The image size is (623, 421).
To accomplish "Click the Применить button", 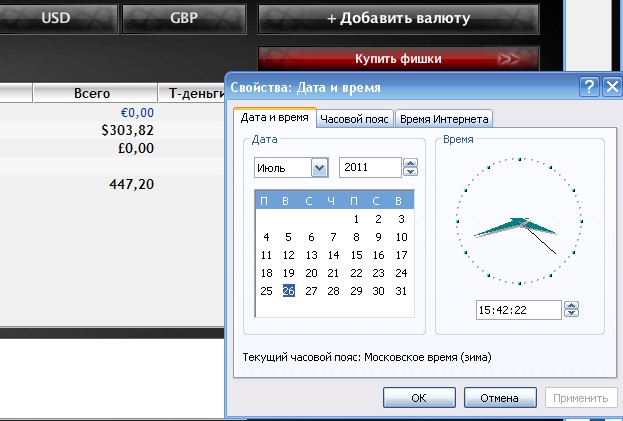I will [x=580, y=398].
